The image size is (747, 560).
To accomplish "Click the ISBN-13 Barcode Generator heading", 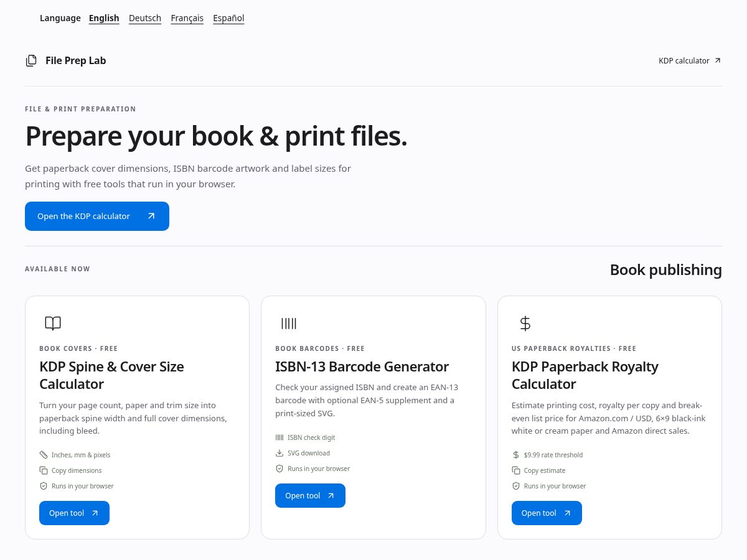I will click(362, 366).
